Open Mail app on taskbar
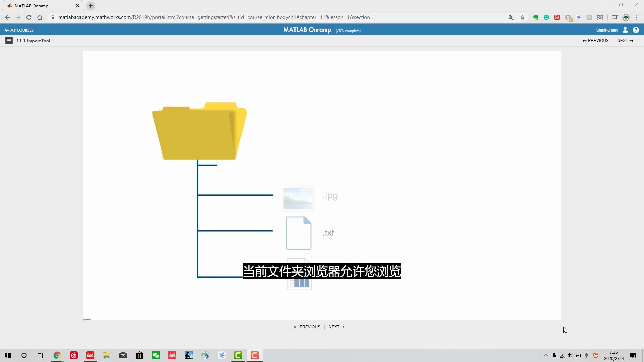The height and width of the screenshot is (362, 644). coord(123,355)
